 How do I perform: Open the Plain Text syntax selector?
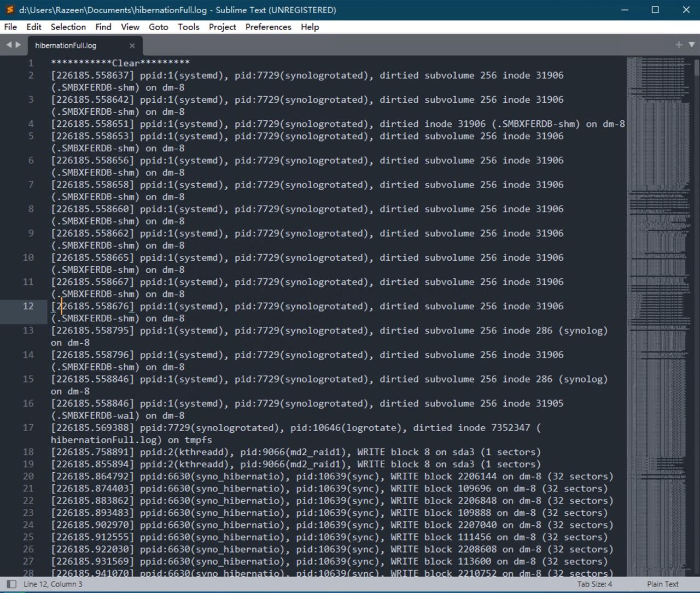662,584
